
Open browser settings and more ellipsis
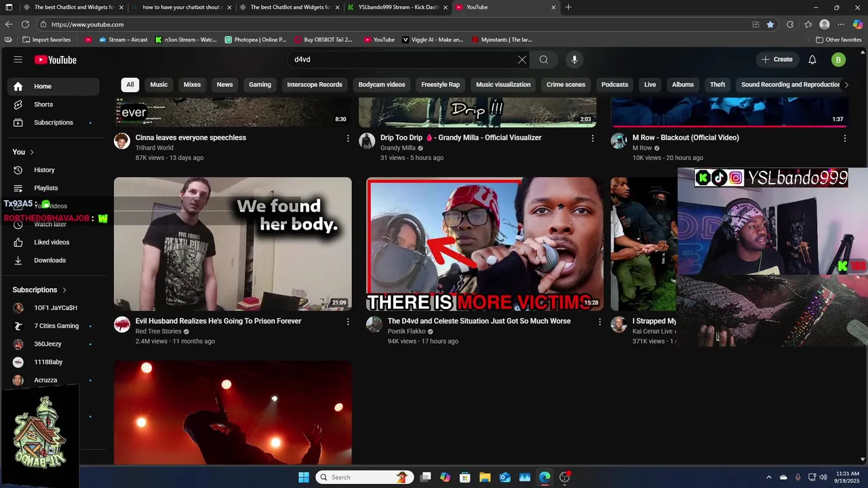[842, 24]
